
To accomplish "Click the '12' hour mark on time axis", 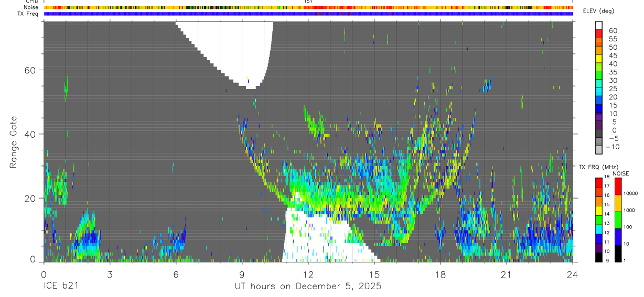I will point(308,274).
